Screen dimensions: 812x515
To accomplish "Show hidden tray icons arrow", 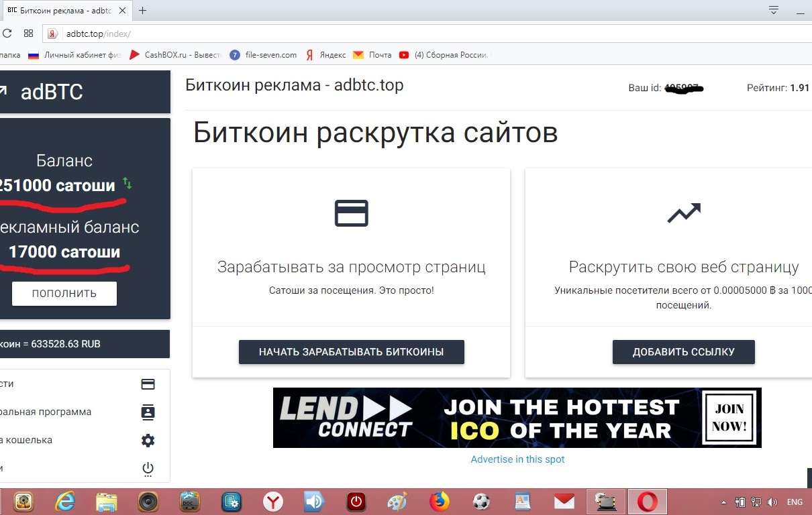I will (723, 502).
